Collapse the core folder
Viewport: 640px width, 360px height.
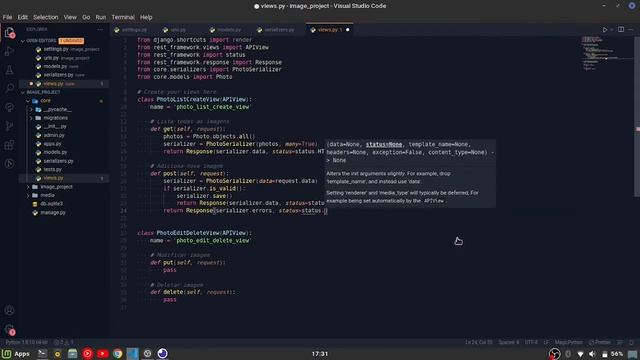[x=28, y=101]
